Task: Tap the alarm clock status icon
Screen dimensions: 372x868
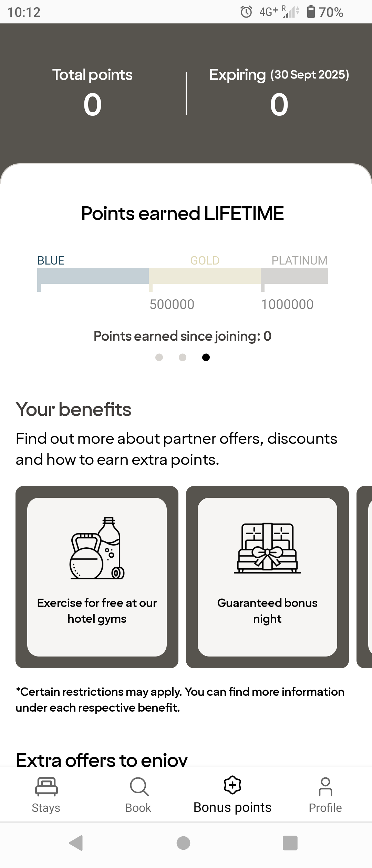Action: pos(246,12)
